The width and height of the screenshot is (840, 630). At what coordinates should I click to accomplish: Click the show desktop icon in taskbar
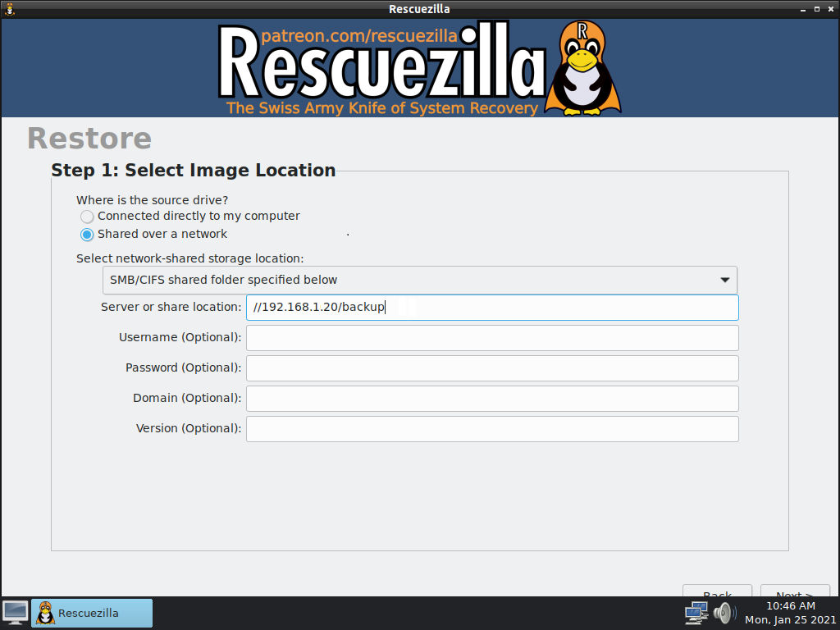point(16,613)
